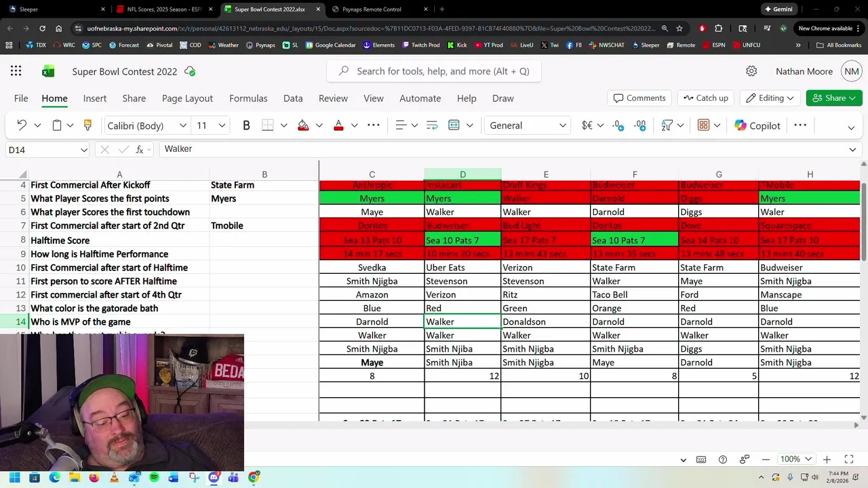Click the cell Borders icon
The width and height of the screenshot is (868, 488).
[x=267, y=125]
